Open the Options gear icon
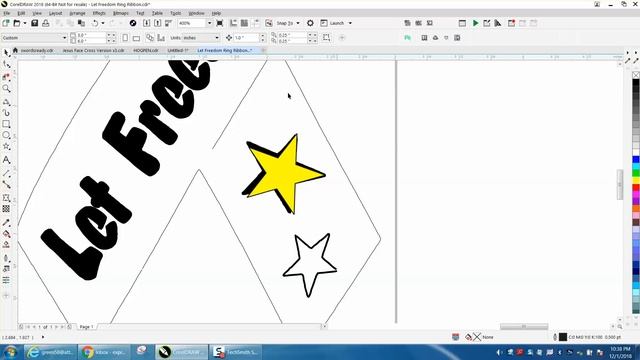Viewport: 640px width, 360px height. (x=310, y=23)
